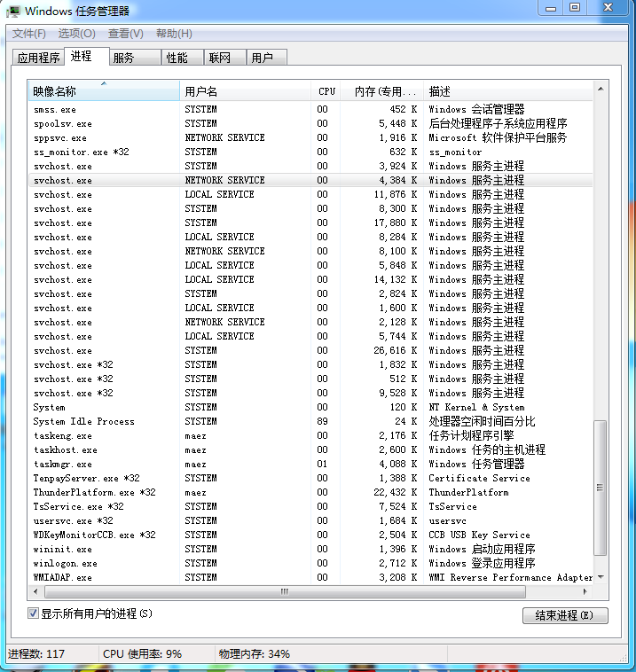
Task: Switch to the 服务 tab
Action: pyautogui.click(x=135, y=58)
